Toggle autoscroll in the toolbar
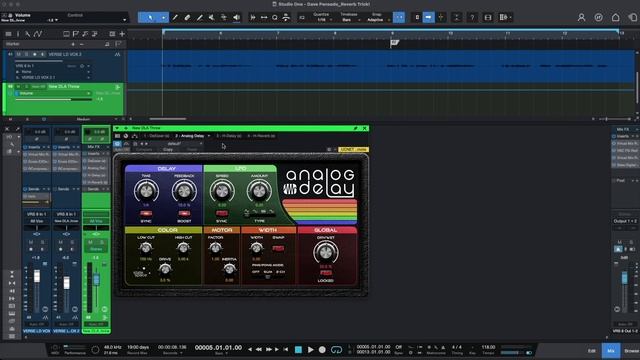 click(428, 18)
